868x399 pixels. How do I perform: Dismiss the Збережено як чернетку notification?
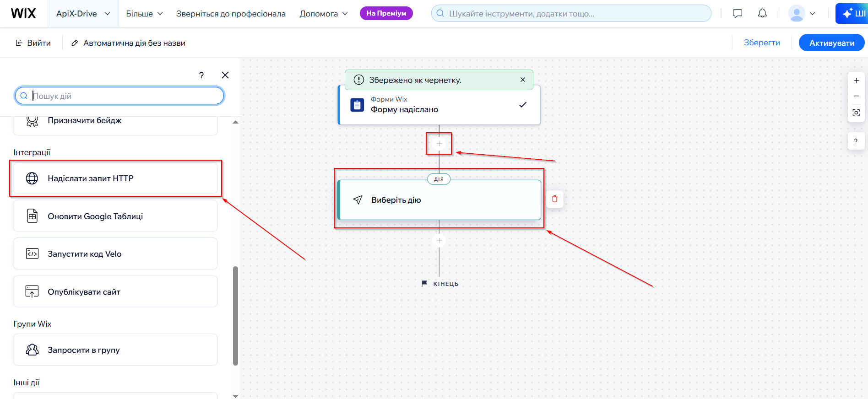[523, 80]
